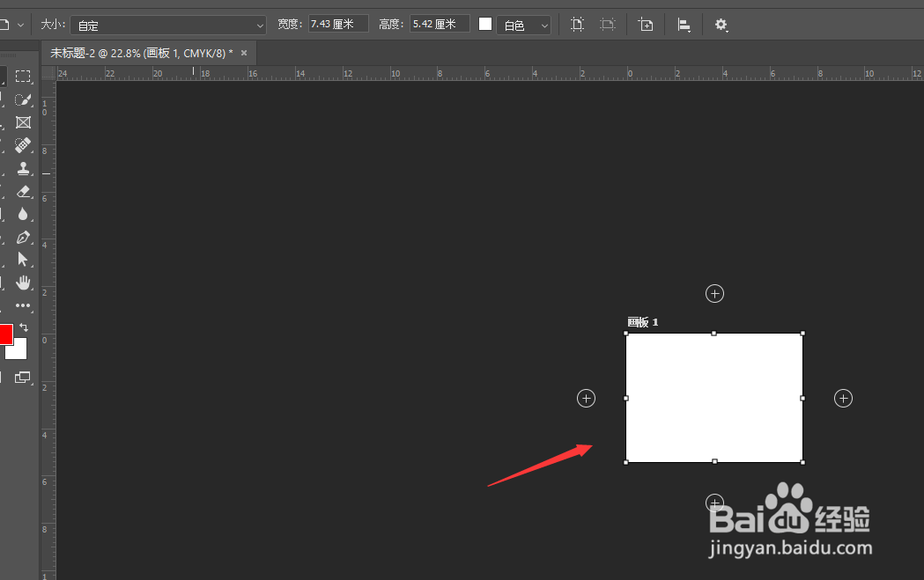Set artboard to landscape orientation
924x580 pixels.
(x=608, y=25)
